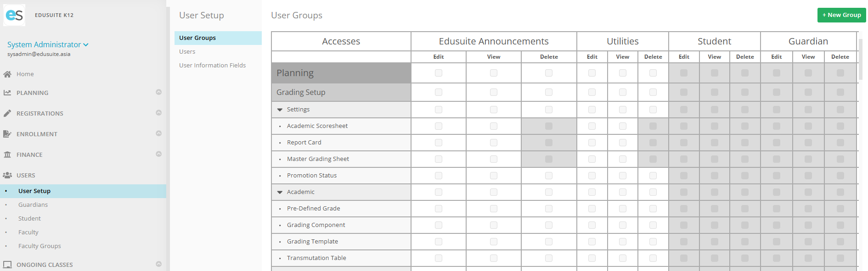This screenshot has height=271, width=868.
Task: Open the Users submenu item
Action: coord(187,52)
